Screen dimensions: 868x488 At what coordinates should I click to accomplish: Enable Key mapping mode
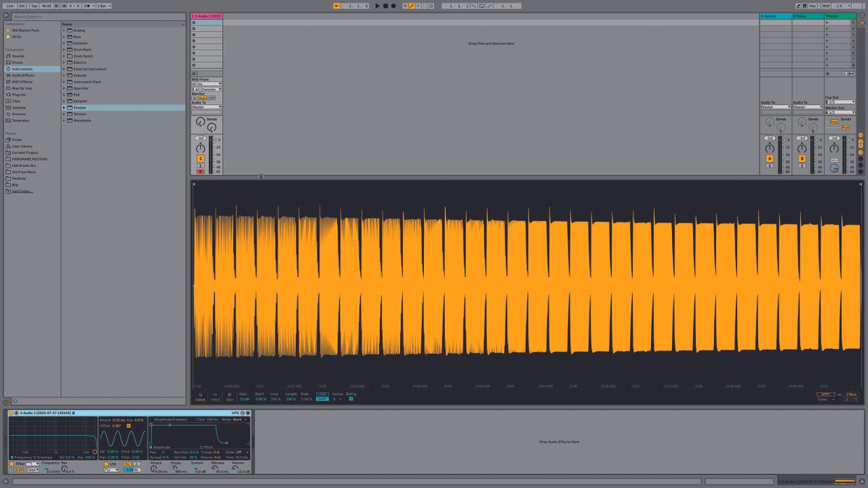(812, 5)
